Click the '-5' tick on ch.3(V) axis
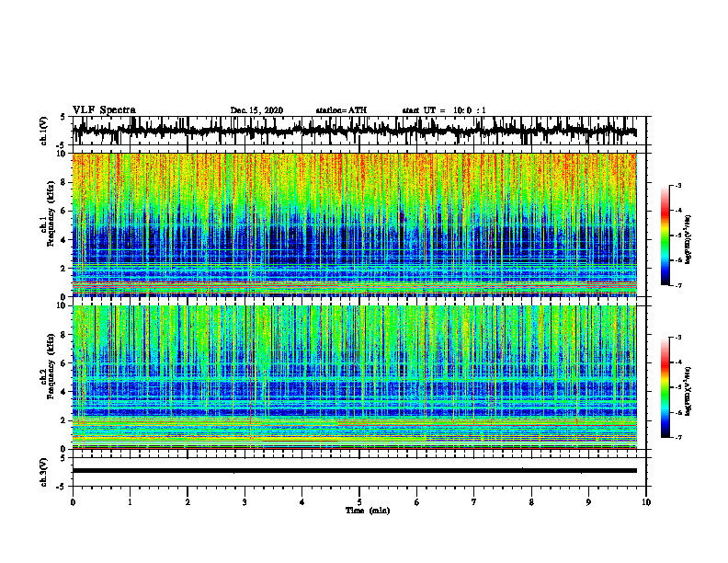 [x=62, y=487]
